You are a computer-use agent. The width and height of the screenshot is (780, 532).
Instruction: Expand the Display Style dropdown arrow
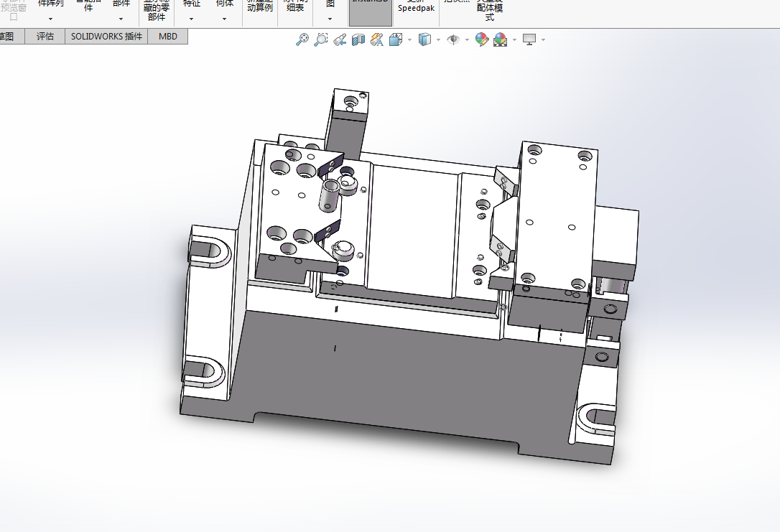click(x=438, y=39)
